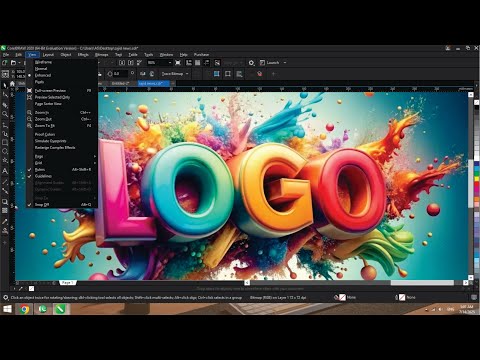Click the blue highlighted bitmap property icon
Viewport: 480px width, 360px height.
217,74
